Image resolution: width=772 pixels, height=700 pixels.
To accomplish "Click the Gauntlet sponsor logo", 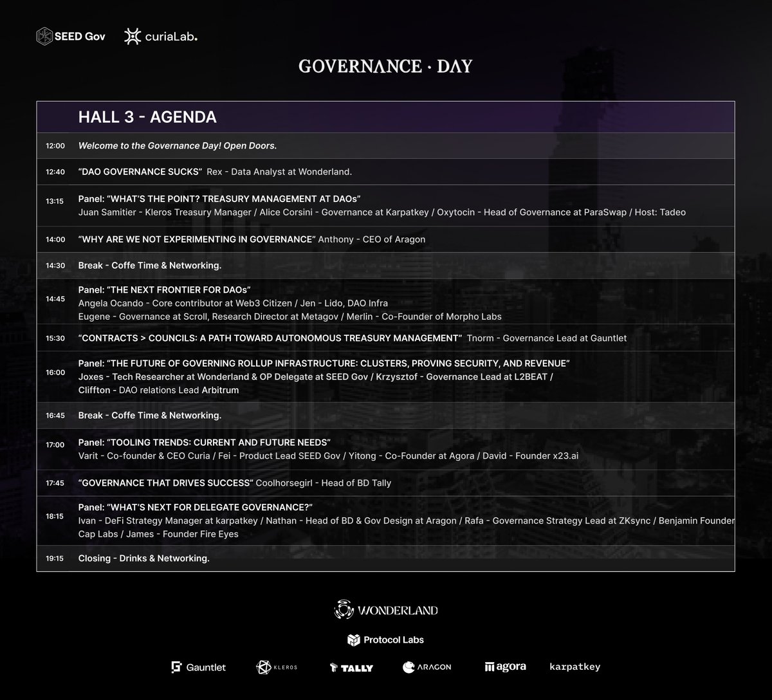I will (199, 667).
